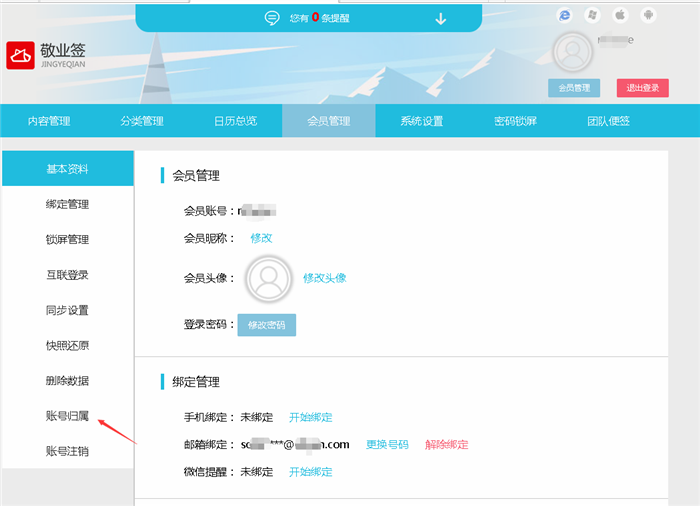Open the 团队便签 tab
This screenshot has width=700, height=506.
pos(608,121)
